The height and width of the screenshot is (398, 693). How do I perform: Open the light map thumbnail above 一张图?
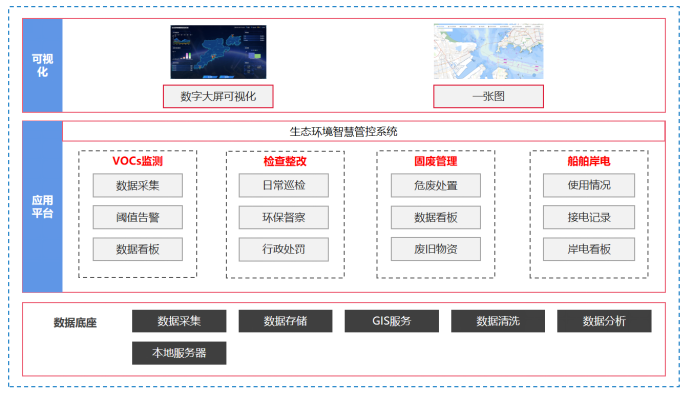pyautogui.click(x=488, y=51)
